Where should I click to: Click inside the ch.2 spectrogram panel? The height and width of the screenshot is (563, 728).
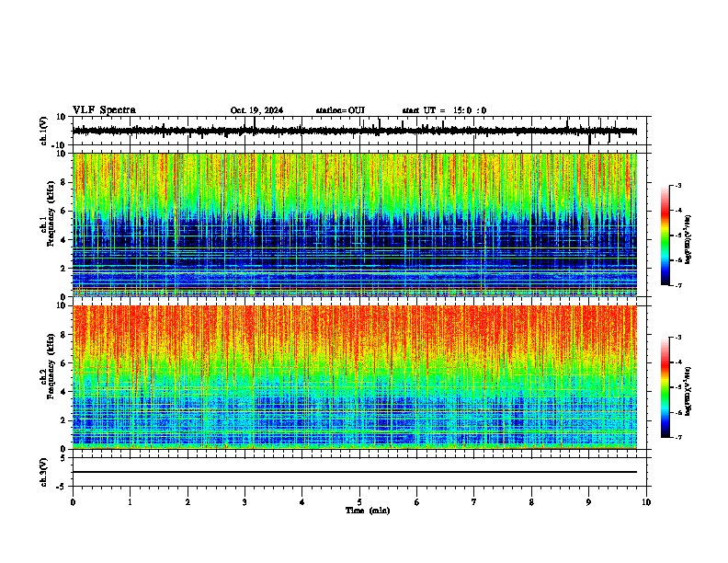pos(355,377)
